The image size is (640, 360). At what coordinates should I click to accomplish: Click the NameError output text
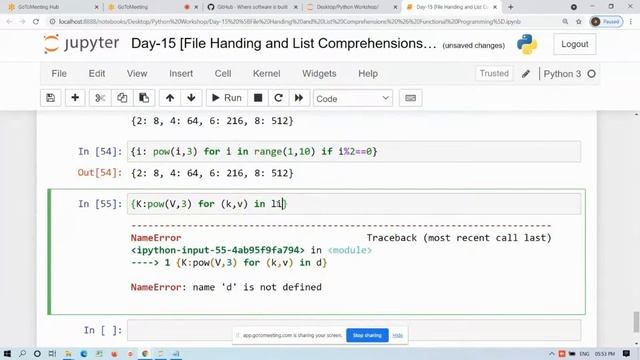226,287
